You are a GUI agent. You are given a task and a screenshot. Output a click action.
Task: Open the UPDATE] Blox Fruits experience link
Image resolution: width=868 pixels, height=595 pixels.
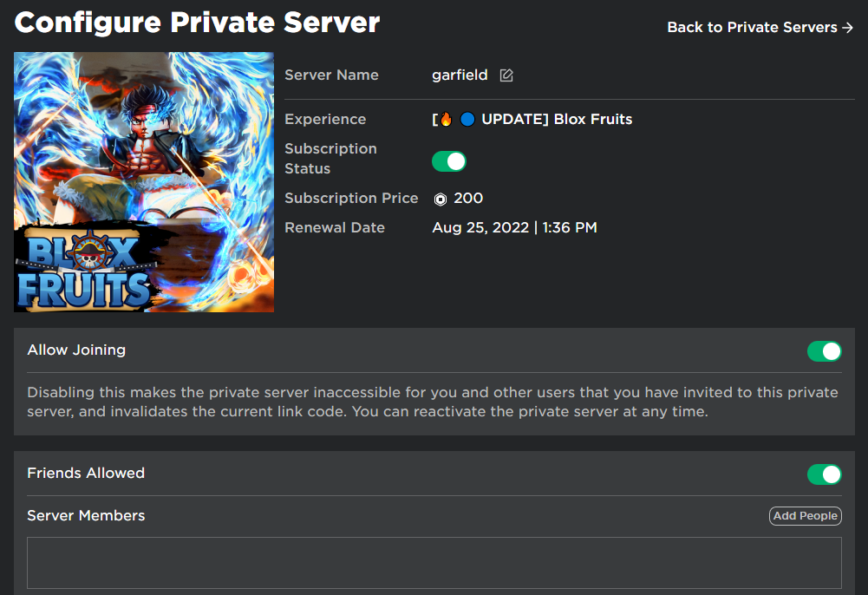532,119
